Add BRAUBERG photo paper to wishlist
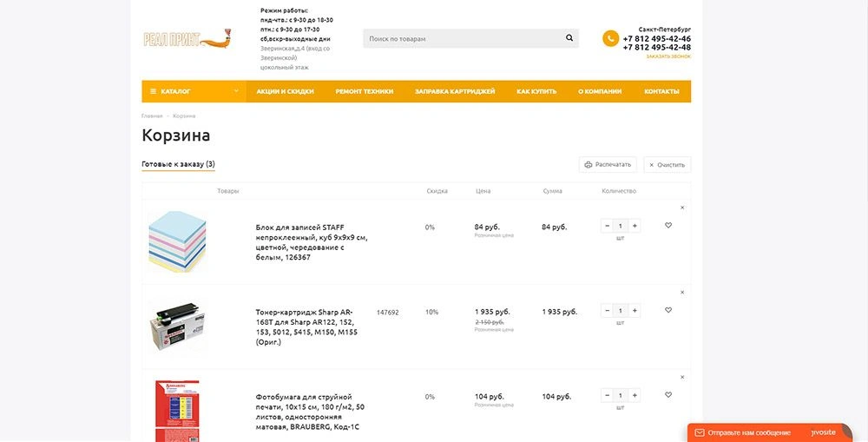The height and width of the screenshot is (442, 868). point(668,395)
